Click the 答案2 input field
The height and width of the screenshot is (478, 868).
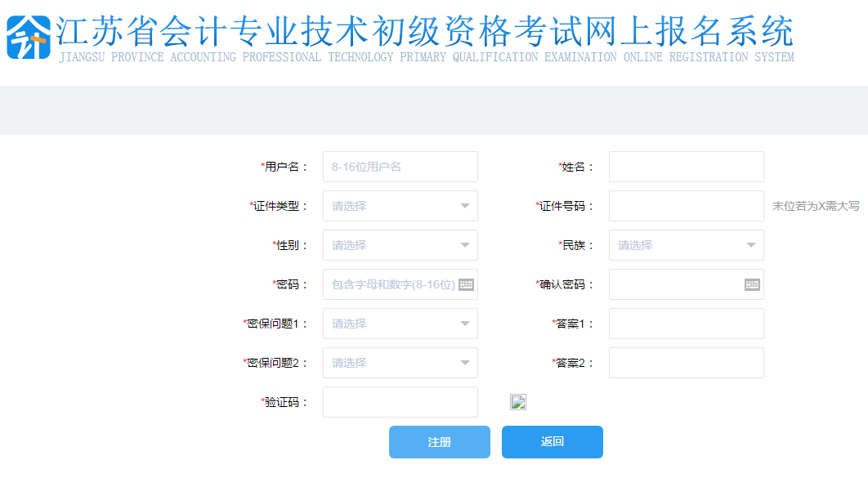point(686,363)
